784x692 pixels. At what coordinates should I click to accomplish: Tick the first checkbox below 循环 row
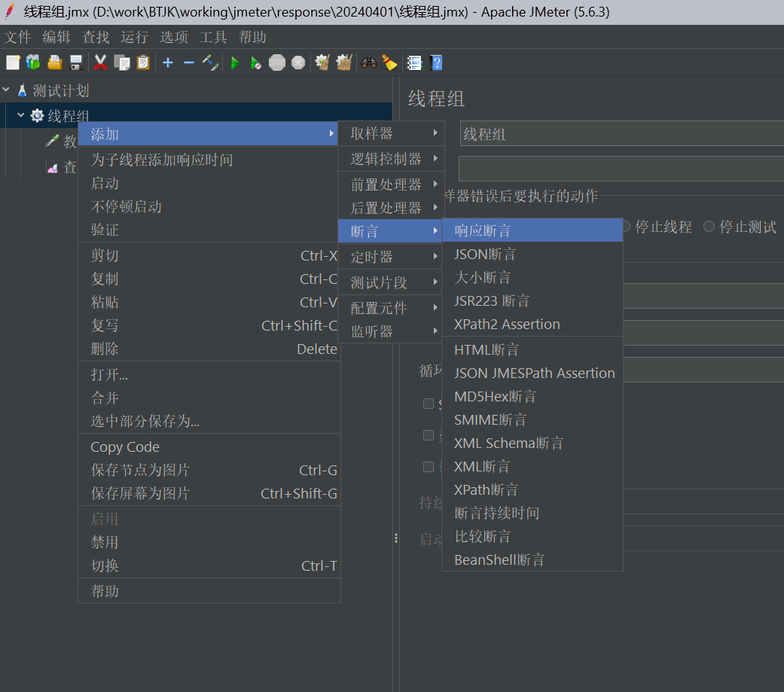429,404
